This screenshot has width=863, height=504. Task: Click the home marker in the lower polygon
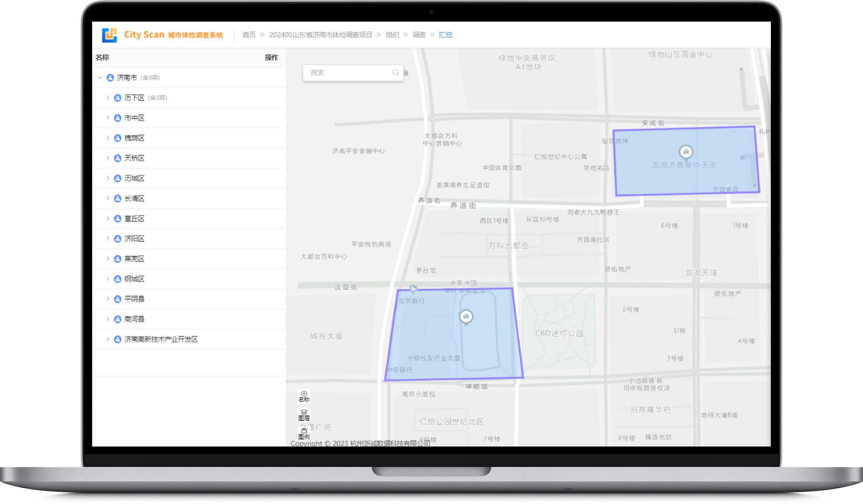point(466,317)
